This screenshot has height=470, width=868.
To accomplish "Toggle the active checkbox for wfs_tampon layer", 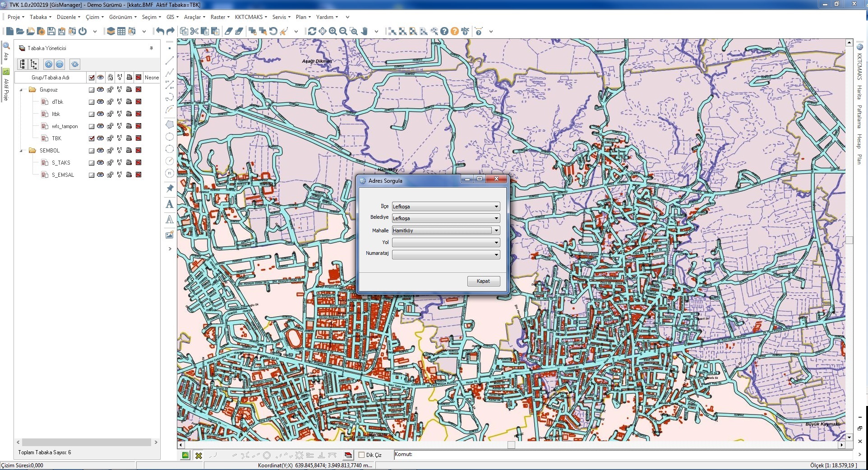I will (x=92, y=126).
